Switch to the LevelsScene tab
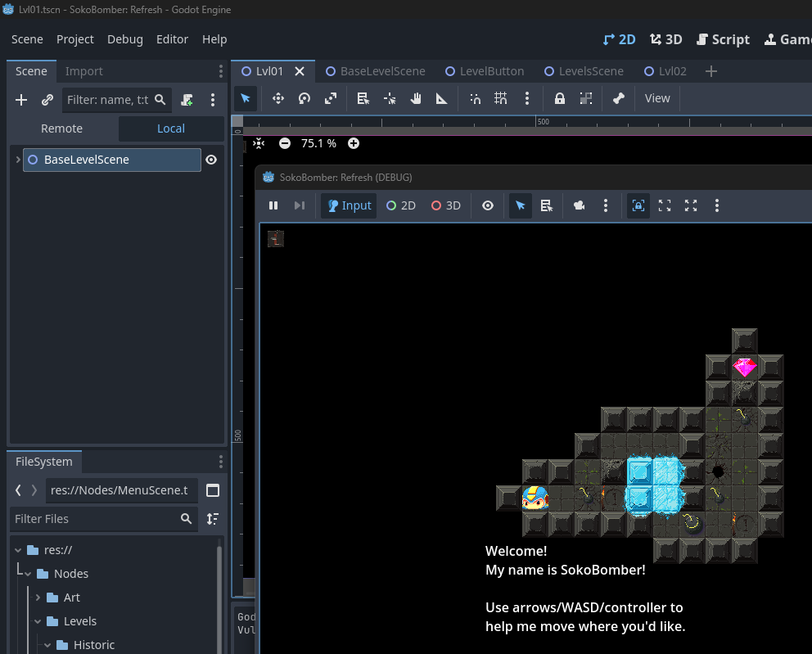 [x=590, y=71]
